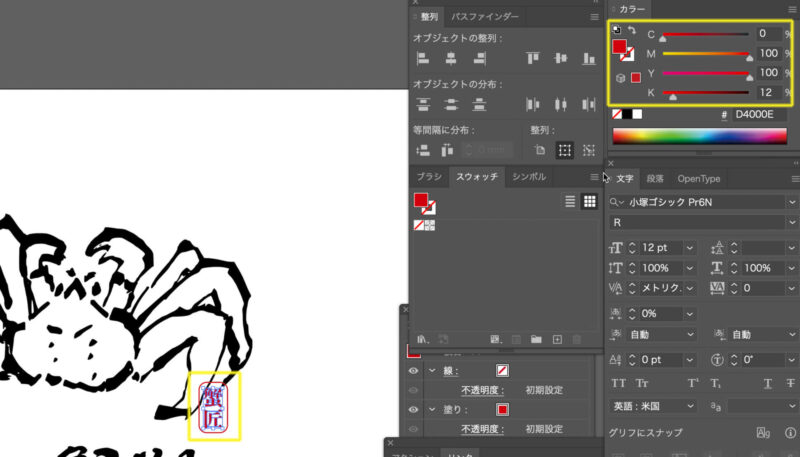Switch swatches to thumbnail grid view
Screen dimensions: 800x457
(x=590, y=201)
